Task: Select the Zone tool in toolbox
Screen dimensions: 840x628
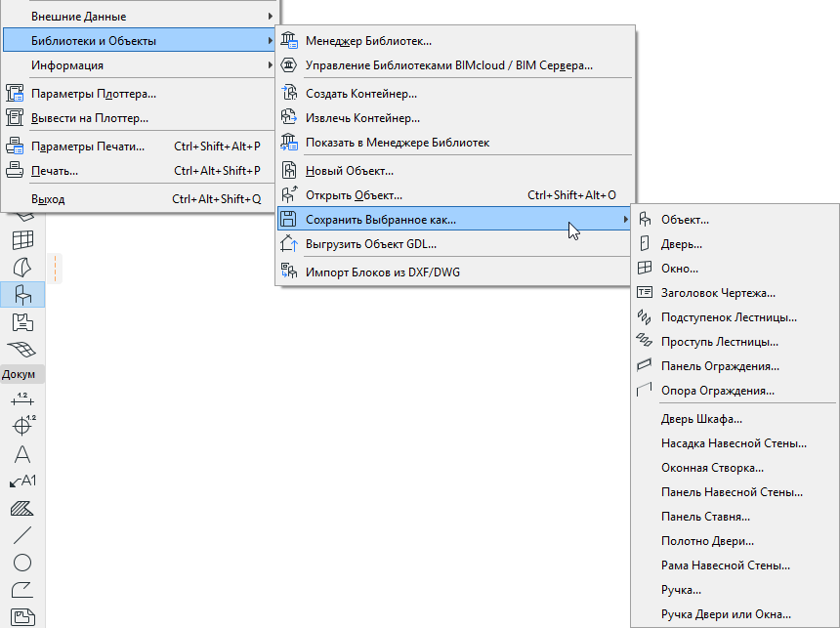Action: coord(22,322)
